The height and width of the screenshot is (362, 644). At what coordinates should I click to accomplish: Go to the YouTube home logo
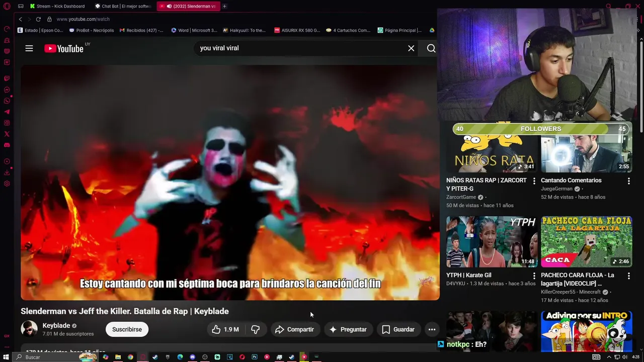coord(64,48)
